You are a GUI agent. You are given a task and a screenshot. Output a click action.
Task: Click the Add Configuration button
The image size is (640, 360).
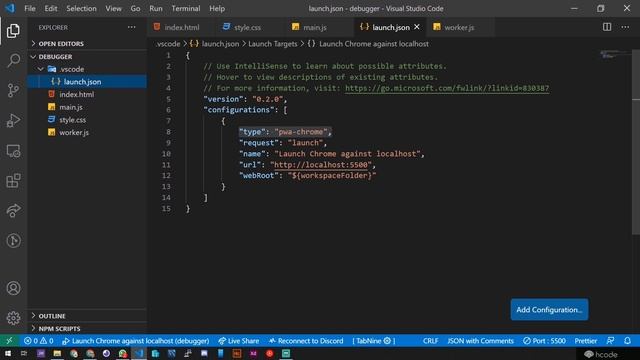(x=549, y=309)
